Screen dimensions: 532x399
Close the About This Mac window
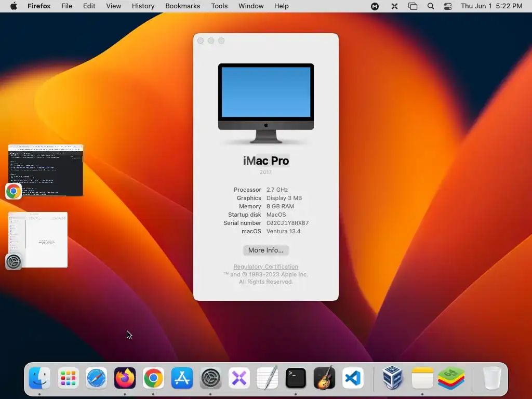click(201, 41)
